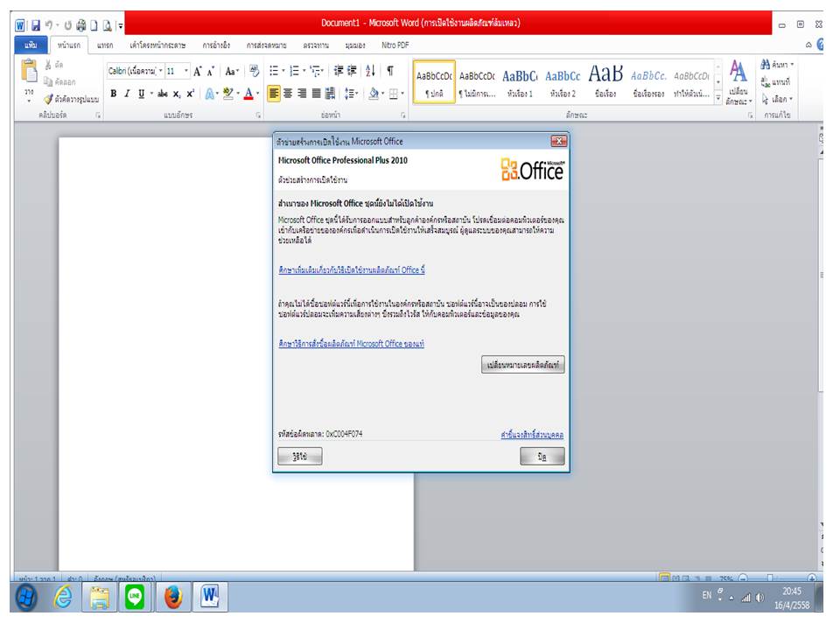Open the line spacing dropdown

coord(351,94)
